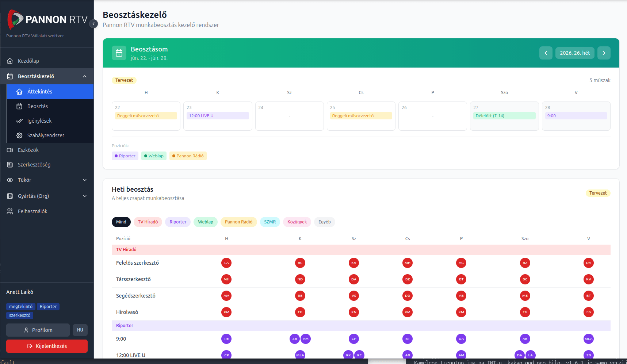627x364 pixels.
Task: Click the Gyártás (Org) film icon
Action: (10, 196)
